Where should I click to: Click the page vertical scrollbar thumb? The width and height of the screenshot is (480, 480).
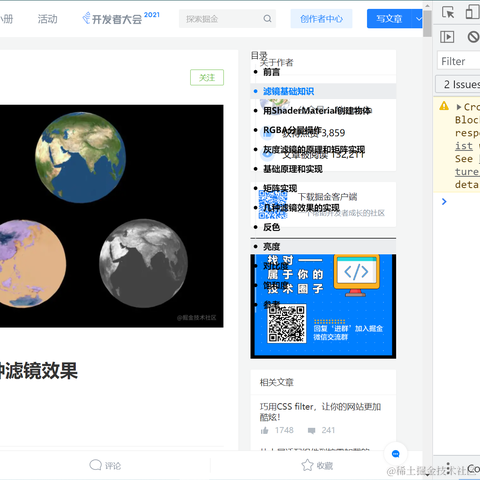click(x=427, y=23)
